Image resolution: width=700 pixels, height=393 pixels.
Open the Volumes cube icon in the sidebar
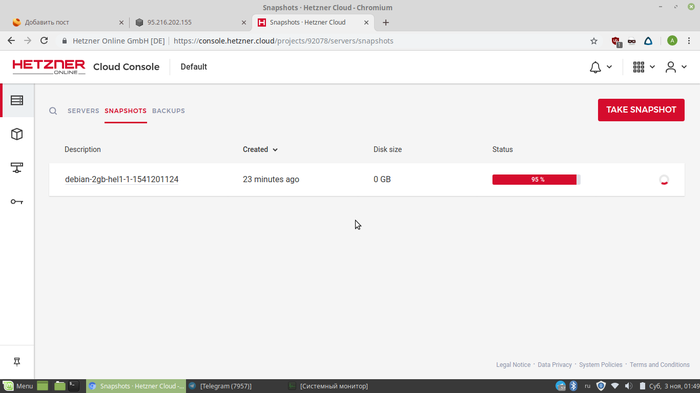pos(17,134)
